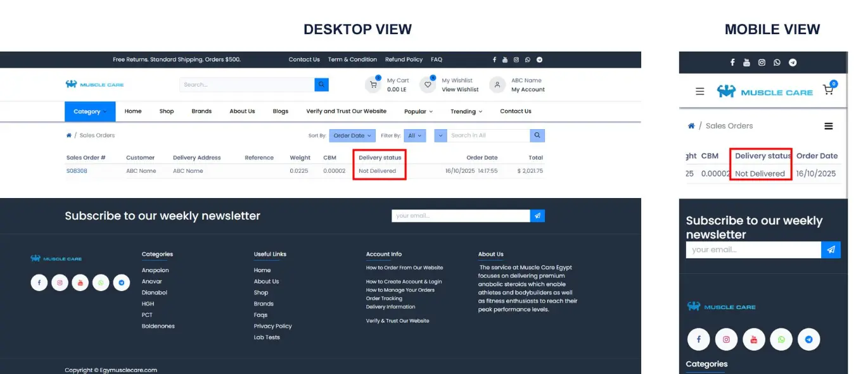Image resolution: width=868 pixels, height=374 pixels.
Task: Click the Refund Policy link in top bar
Action: pyautogui.click(x=404, y=59)
